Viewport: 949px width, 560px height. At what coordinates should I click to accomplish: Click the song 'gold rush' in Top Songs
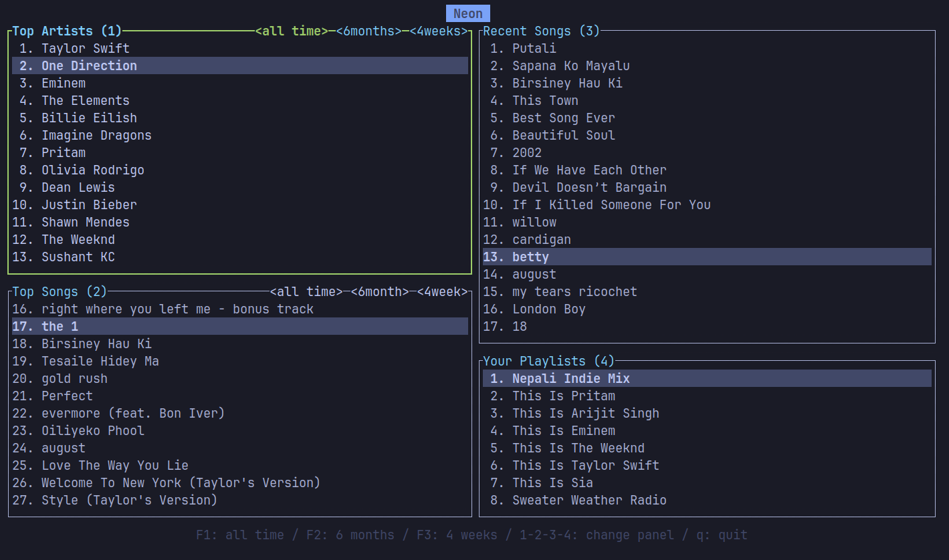74,379
